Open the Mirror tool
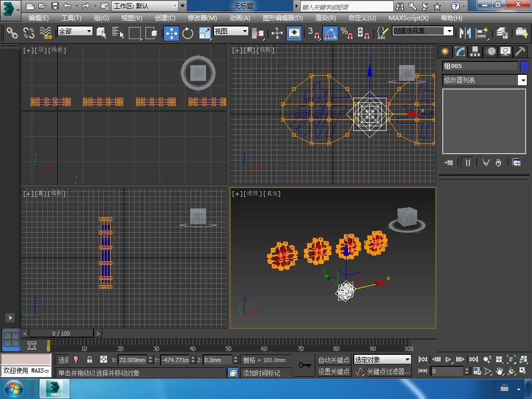This screenshot has width=532, height=399. (464, 33)
